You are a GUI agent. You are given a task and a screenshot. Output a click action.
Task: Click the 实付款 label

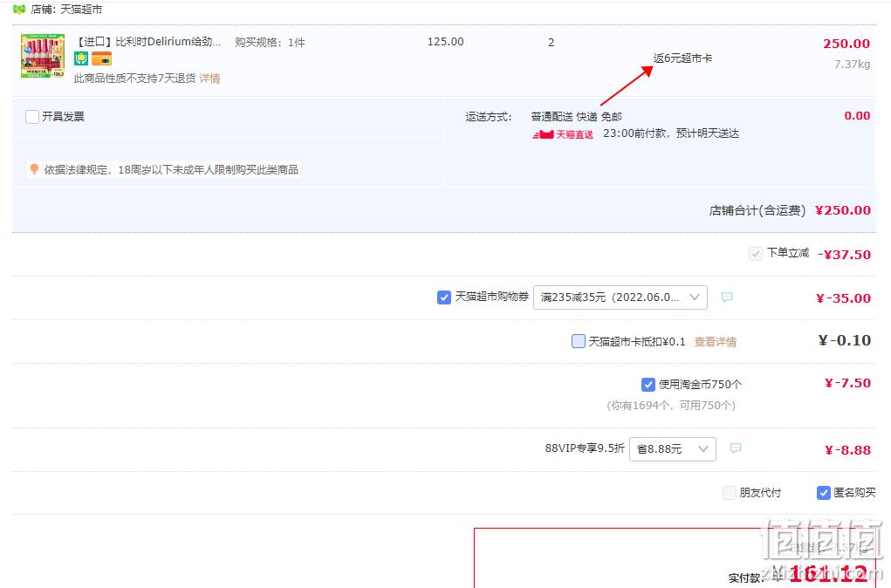(x=745, y=578)
